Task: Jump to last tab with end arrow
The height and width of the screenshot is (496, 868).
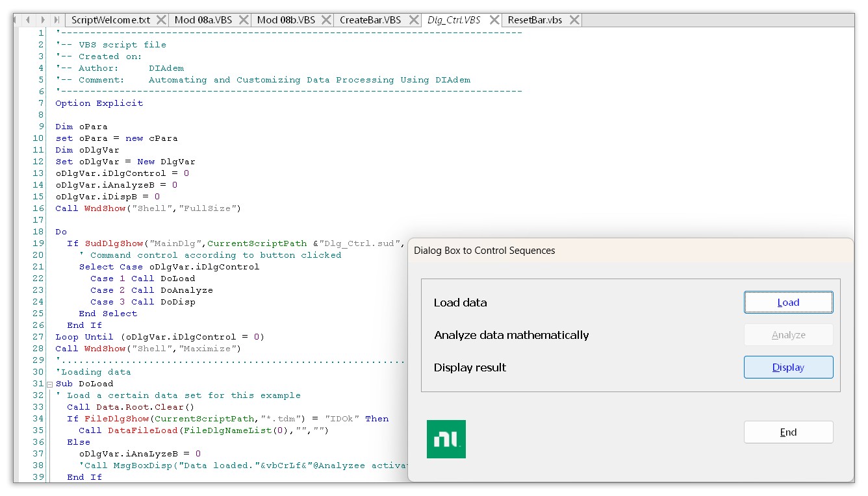Action: coord(57,20)
